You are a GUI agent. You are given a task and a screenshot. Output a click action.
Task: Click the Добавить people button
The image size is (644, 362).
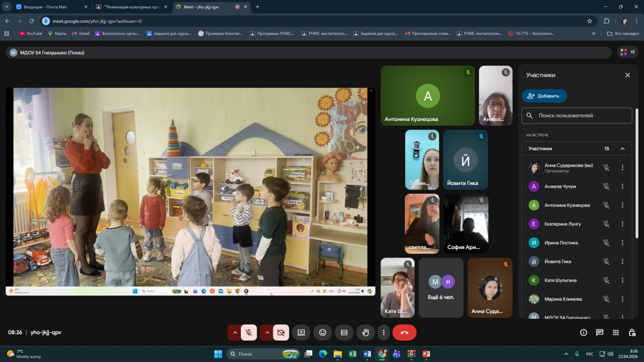pos(544,96)
